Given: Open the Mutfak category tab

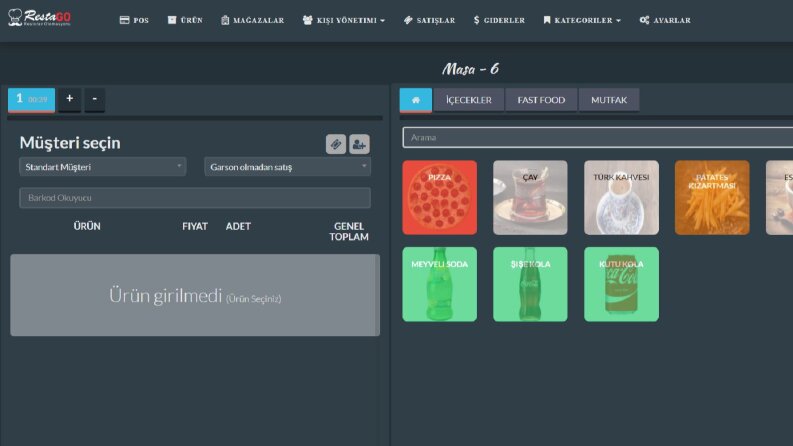Looking at the screenshot, I should (609, 100).
